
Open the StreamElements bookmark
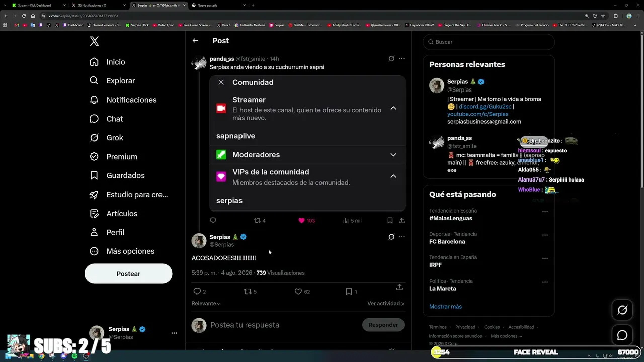tap(104, 25)
